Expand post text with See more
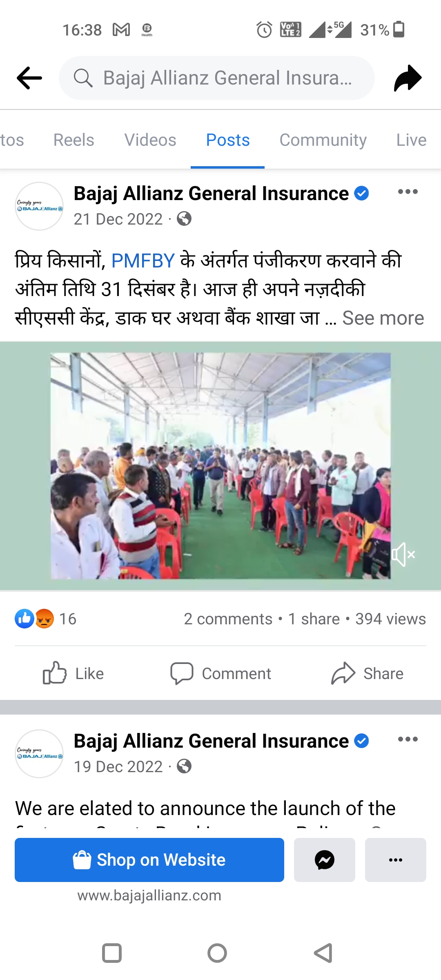Screen dimensions: 441x980 tap(383, 318)
